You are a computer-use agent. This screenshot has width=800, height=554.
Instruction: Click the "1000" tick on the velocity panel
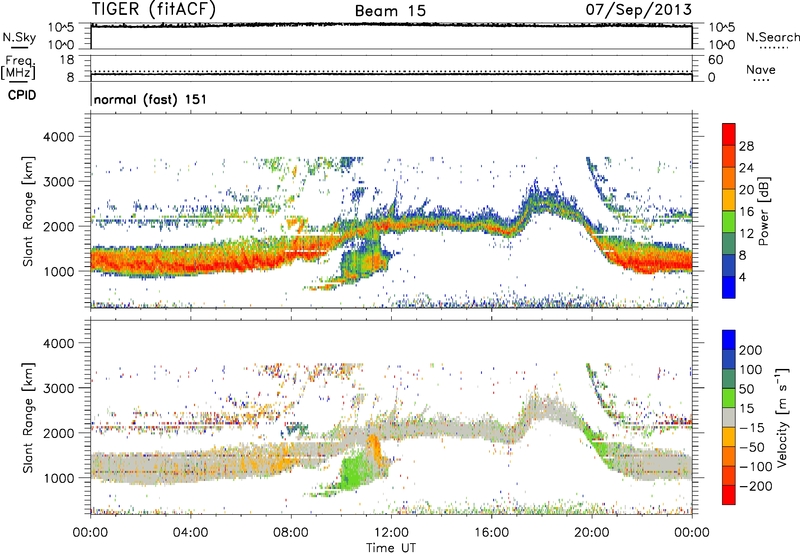[58, 479]
